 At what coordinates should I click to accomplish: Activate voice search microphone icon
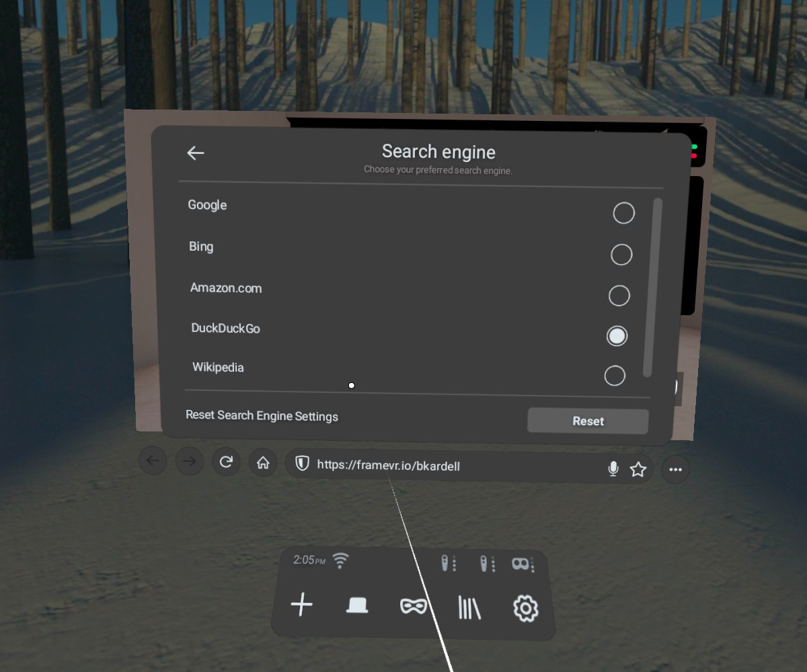click(613, 469)
